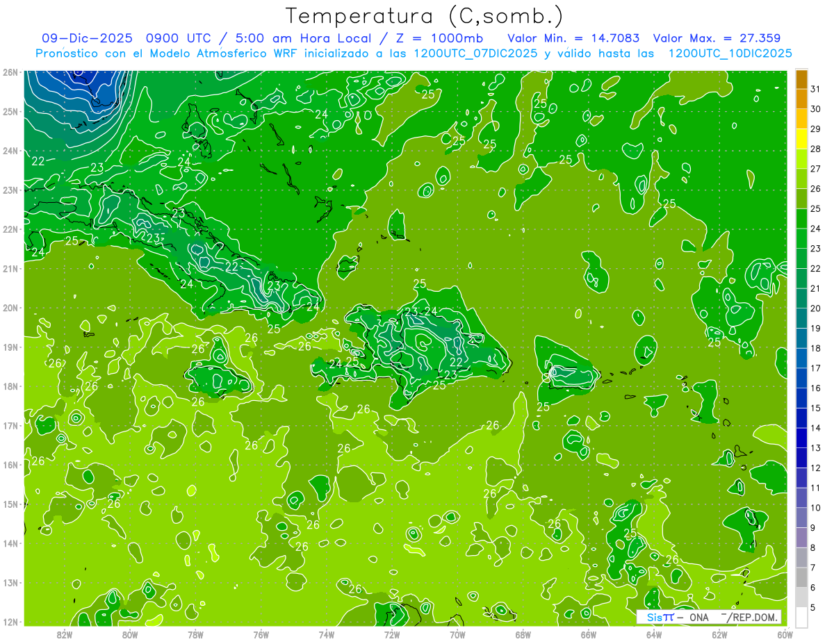Click the longitude label 80W
The image size is (834, 644).
tap(130, 634)
